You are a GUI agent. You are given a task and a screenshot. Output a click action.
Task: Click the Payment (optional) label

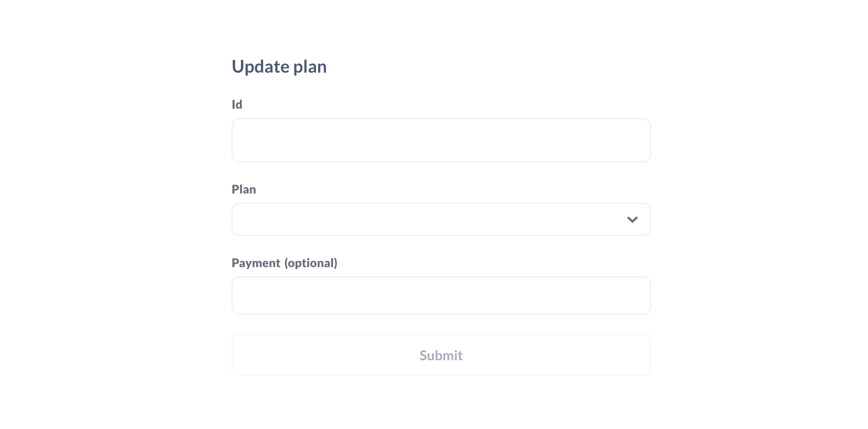[284, 263]
